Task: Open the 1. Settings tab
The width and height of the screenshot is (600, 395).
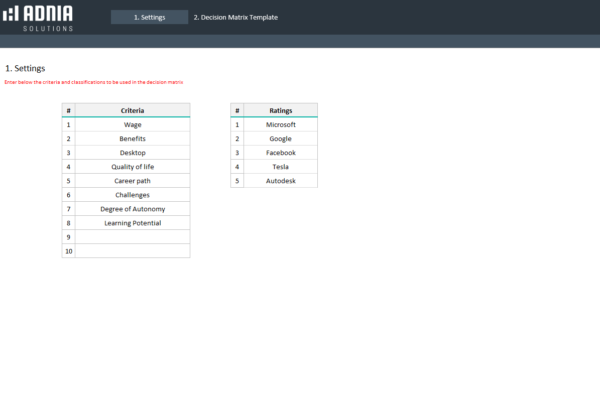Action: coord(150,17)
